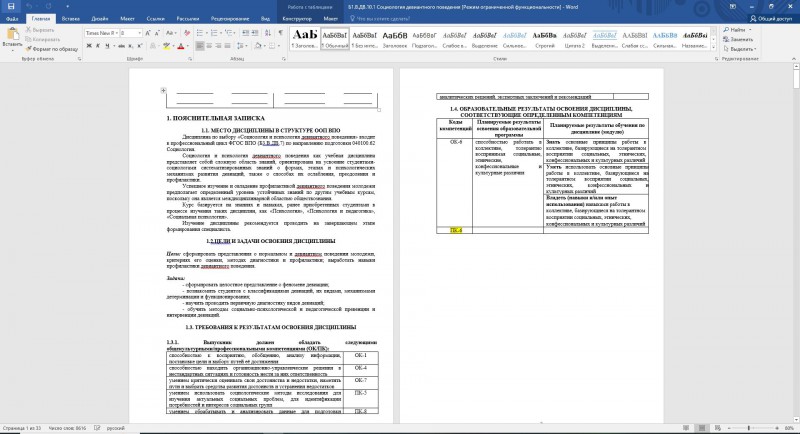Image resolution: width=800 pixels, height=434 pixels.
Task: Click the numbered list icon
Action: [x=214, y=33]
